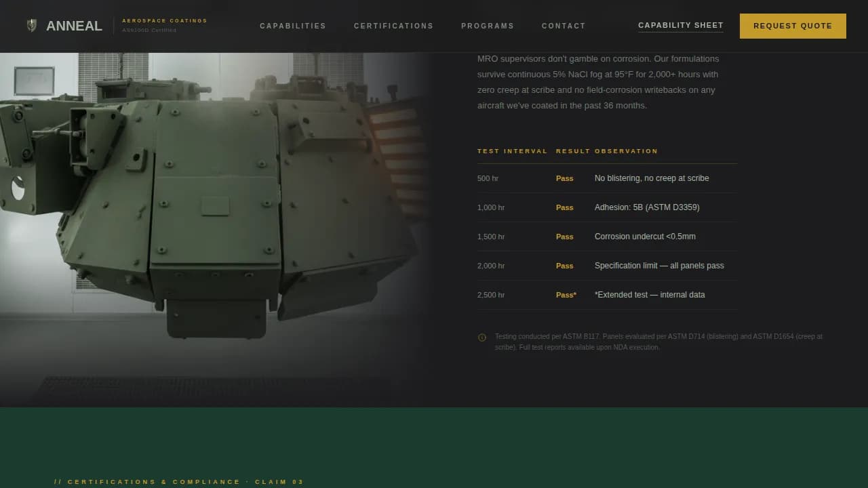Screen dimensions: 868x488
Task: Click the REQUEST QUOTE button
Action: [x=793, y=26]
